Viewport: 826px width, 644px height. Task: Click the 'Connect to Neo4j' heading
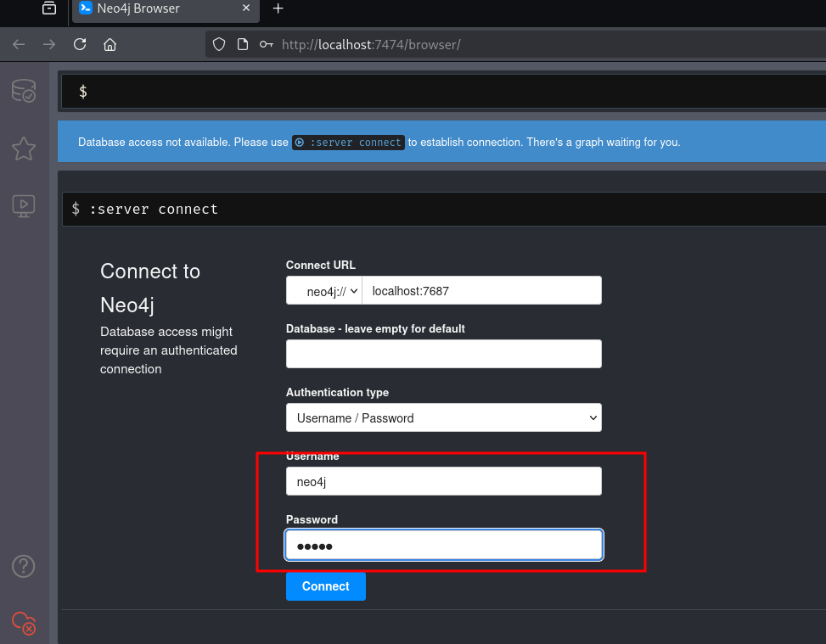[150, 288]
